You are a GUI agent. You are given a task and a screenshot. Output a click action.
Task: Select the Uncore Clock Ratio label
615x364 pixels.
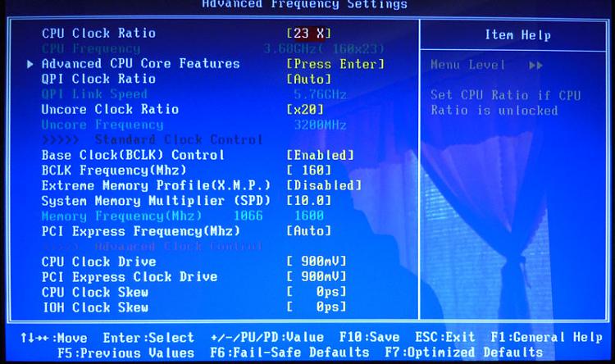[x=110, y=109]
